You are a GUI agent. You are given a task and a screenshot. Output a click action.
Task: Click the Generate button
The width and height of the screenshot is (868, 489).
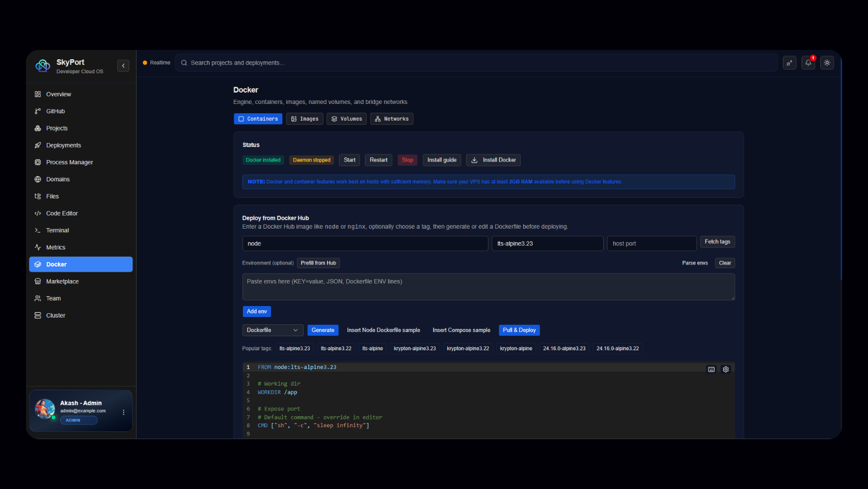tap(323, 331)
